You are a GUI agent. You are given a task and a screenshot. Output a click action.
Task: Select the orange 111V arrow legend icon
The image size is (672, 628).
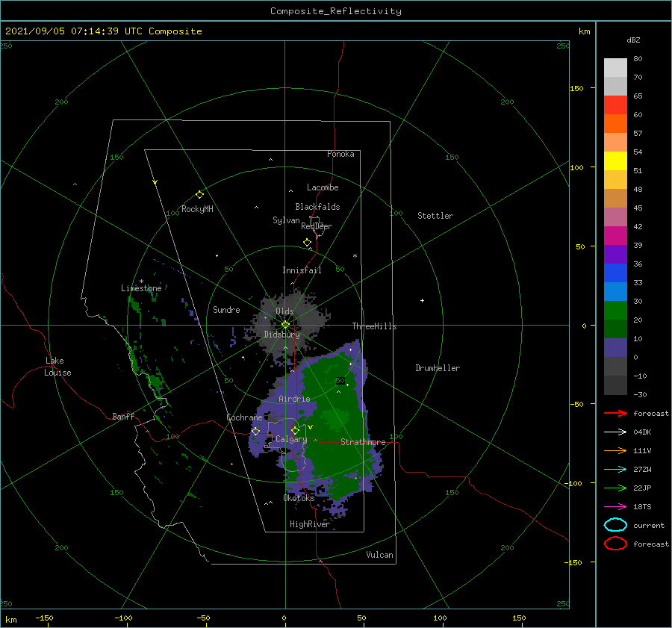click(615, 450)
